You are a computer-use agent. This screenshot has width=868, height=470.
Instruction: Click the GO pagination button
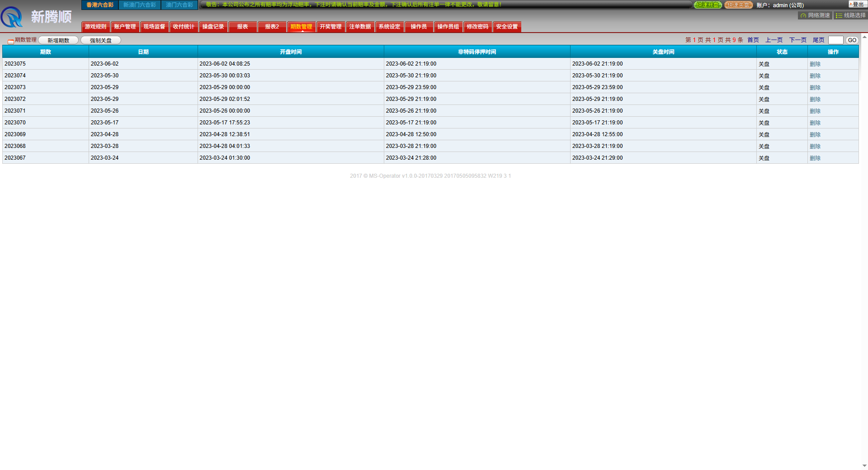tap(852, 40)
